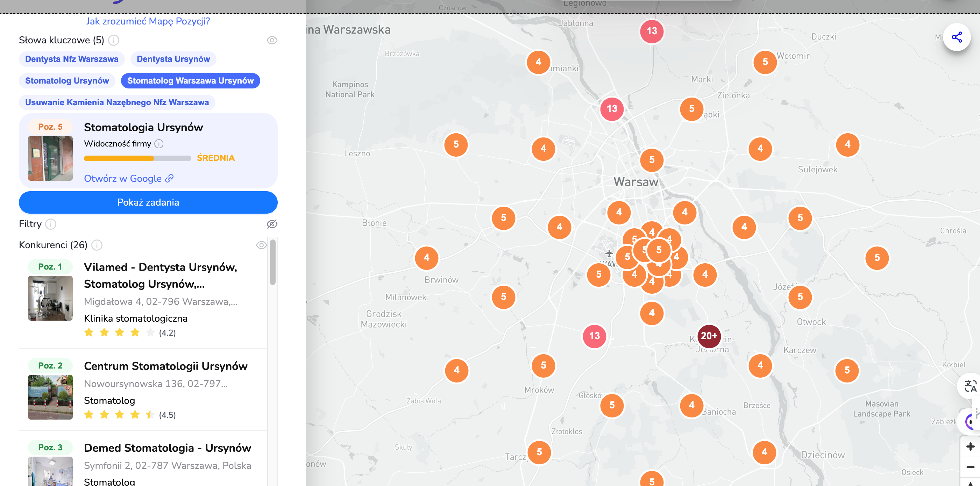The image size is (980, 486).
Task: Toggle Konkurenci list visibility eye
Action: (261, 245)
